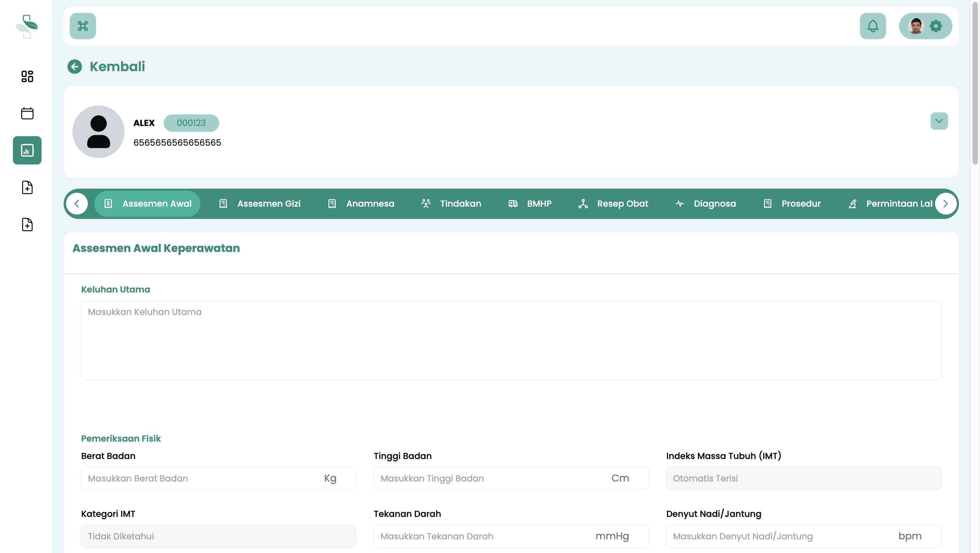This screenshot has height=553, width=980.
Task: Click the command shortcut icon button
Action: point(83,26)
